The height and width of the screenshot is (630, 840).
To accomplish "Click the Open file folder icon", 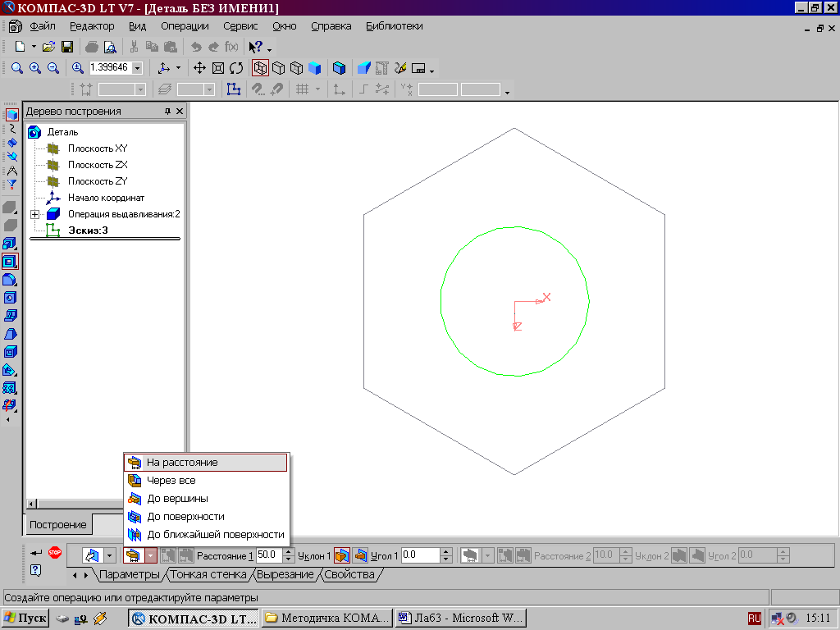I will coord(49,47).
